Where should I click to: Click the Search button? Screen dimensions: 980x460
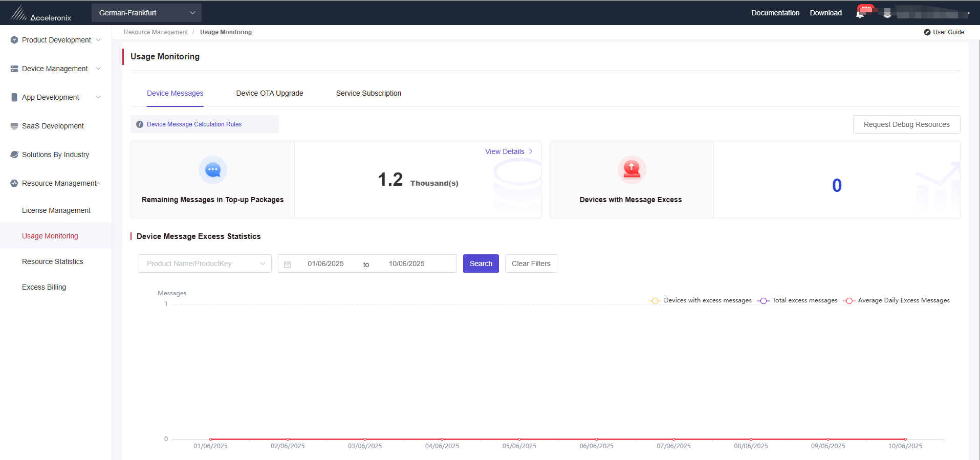(481, 264)
